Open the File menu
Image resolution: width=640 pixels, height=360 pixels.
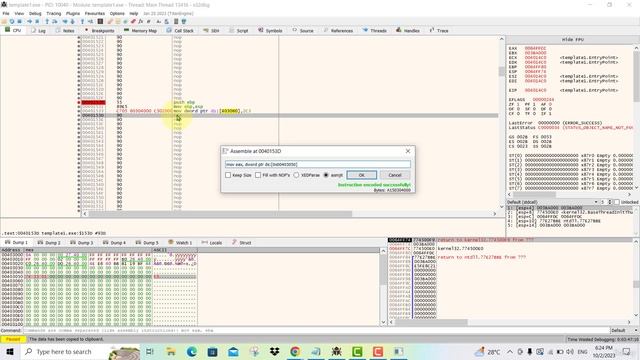pos(6,13)
